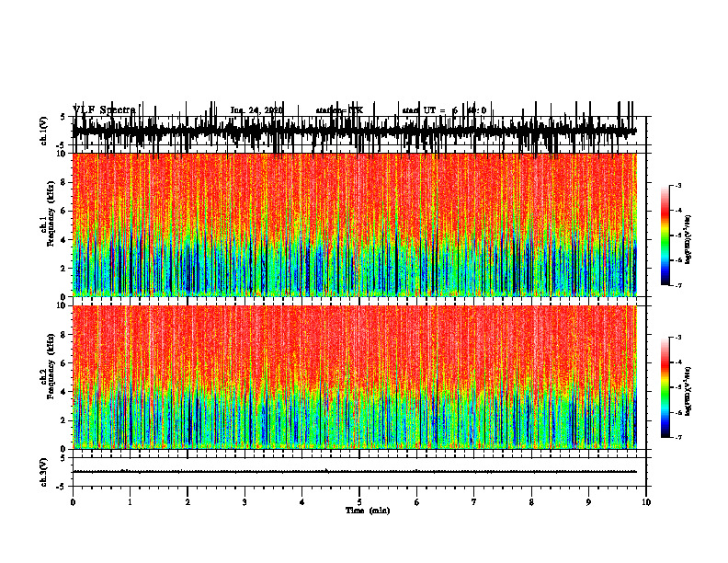728x563 pixels.
Task: Click the 2 tick on Time axis
Action: [188, 502]
